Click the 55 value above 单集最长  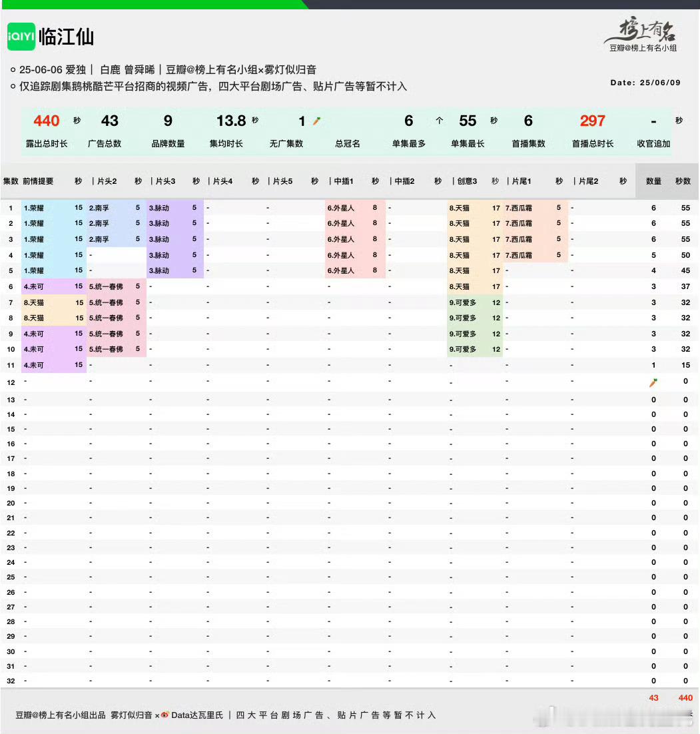coord(468,121)
